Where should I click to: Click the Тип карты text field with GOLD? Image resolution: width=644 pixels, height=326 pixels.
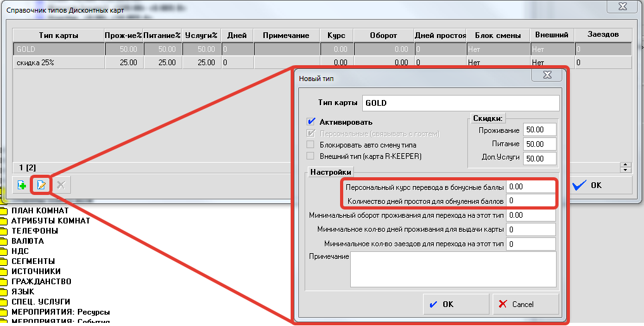(460, 103)
